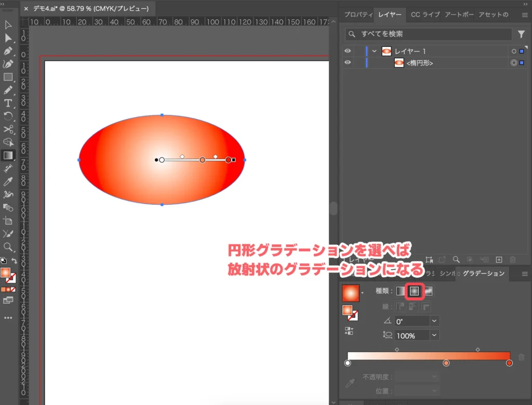Open the Zoom tool

click(x=7, y=247)
